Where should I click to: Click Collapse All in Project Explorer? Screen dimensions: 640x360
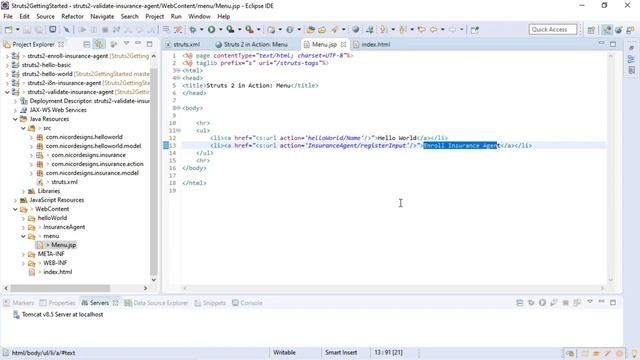click(87, 44)
